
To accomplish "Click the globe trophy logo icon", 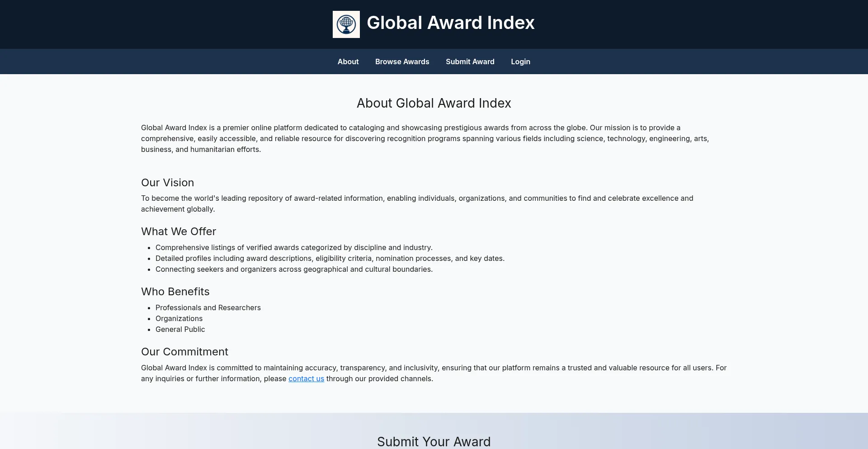I will (x=346, y=24).
